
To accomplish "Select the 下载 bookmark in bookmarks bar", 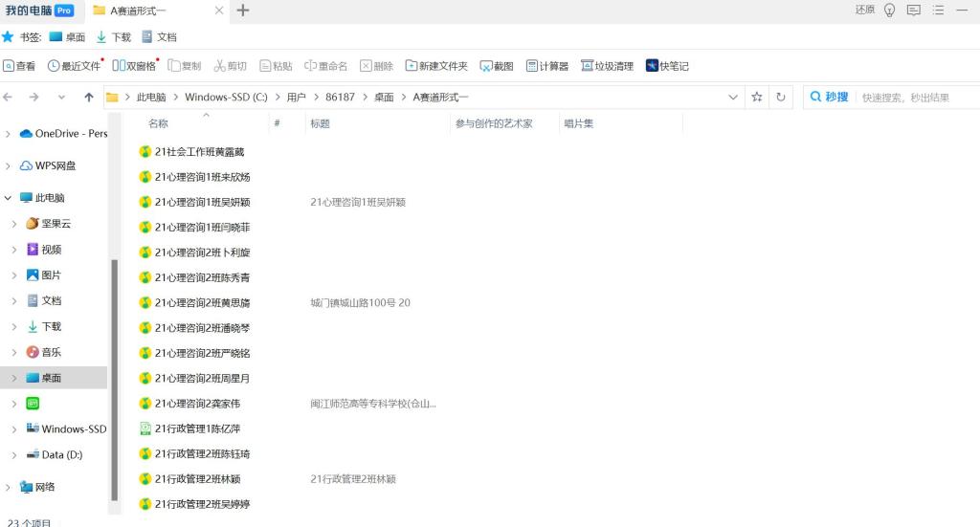I will (x=114, y=37).
